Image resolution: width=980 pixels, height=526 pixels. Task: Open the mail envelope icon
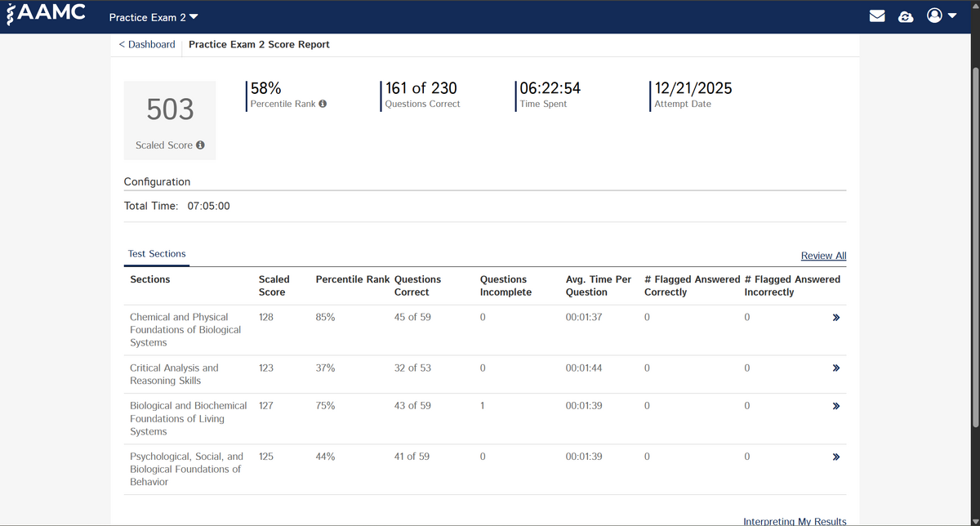click(878, 16)
